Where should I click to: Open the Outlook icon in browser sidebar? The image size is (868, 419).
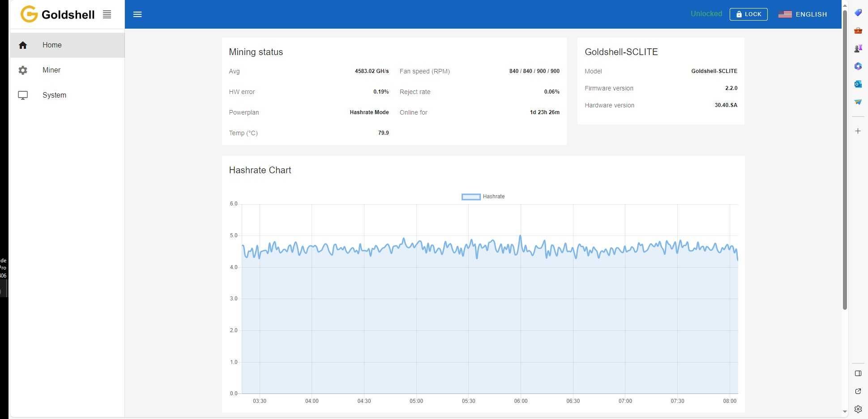[x=858, y=84]
